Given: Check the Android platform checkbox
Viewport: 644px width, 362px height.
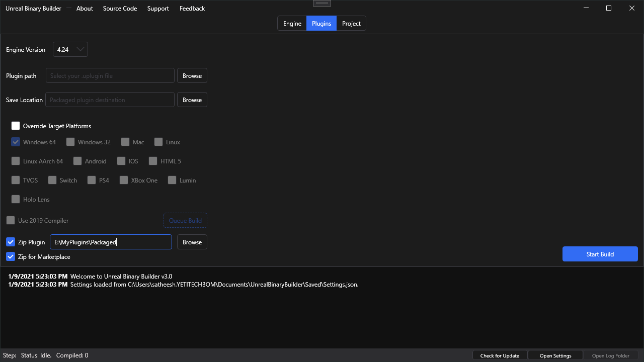Looking at the screenshot, I should 77,161.
